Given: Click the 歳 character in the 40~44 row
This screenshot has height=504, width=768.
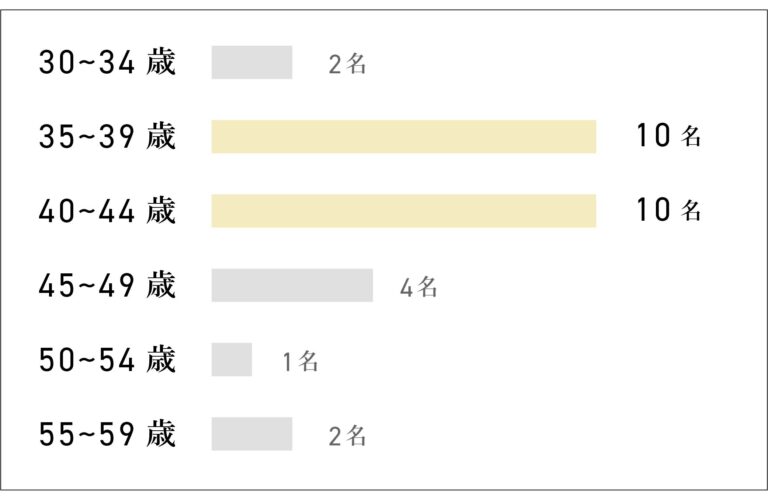Looking at the screenshot, I should [161, 210].
